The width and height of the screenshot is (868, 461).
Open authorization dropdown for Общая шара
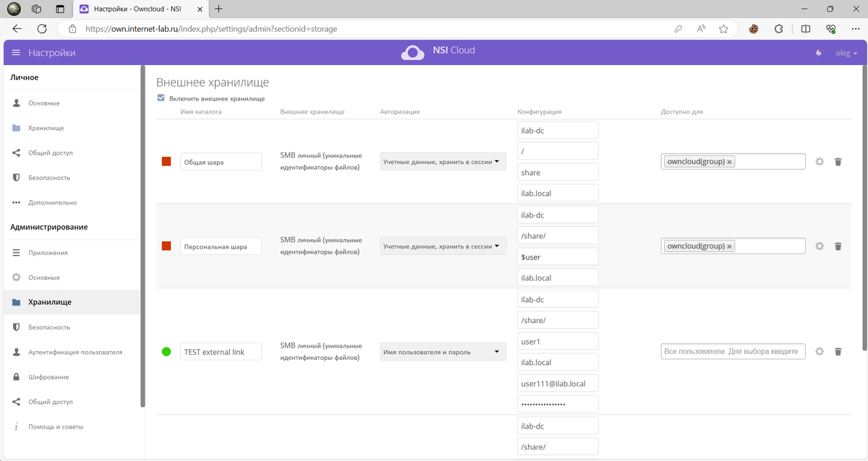443,163
